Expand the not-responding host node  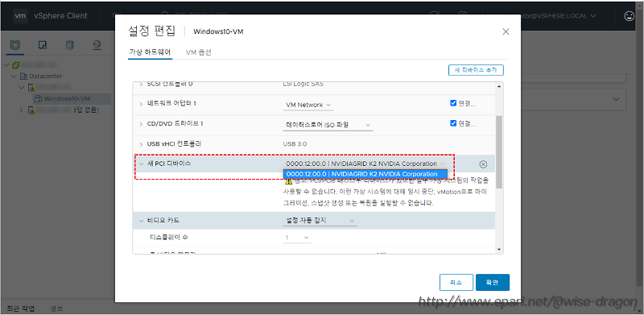point(22,110)
